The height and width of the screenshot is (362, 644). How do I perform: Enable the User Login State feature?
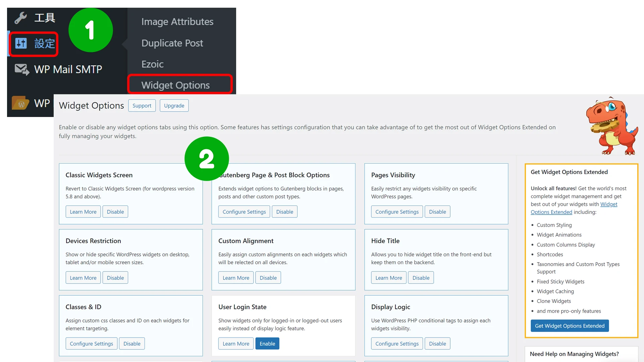[267, 344]
